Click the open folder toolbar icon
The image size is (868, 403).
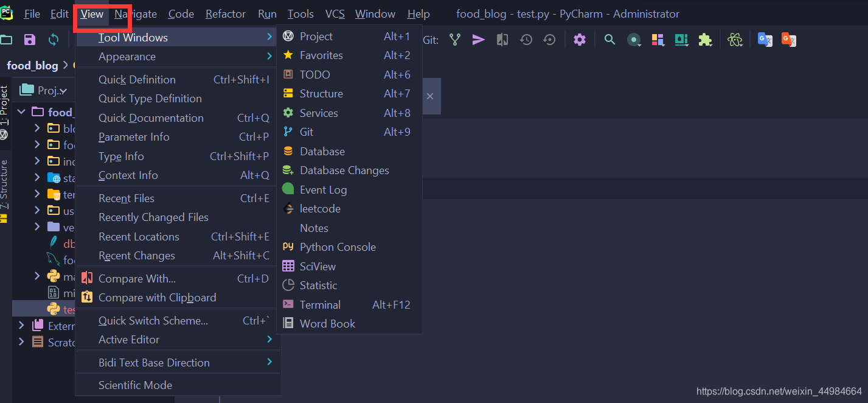(x=6, y=40)
